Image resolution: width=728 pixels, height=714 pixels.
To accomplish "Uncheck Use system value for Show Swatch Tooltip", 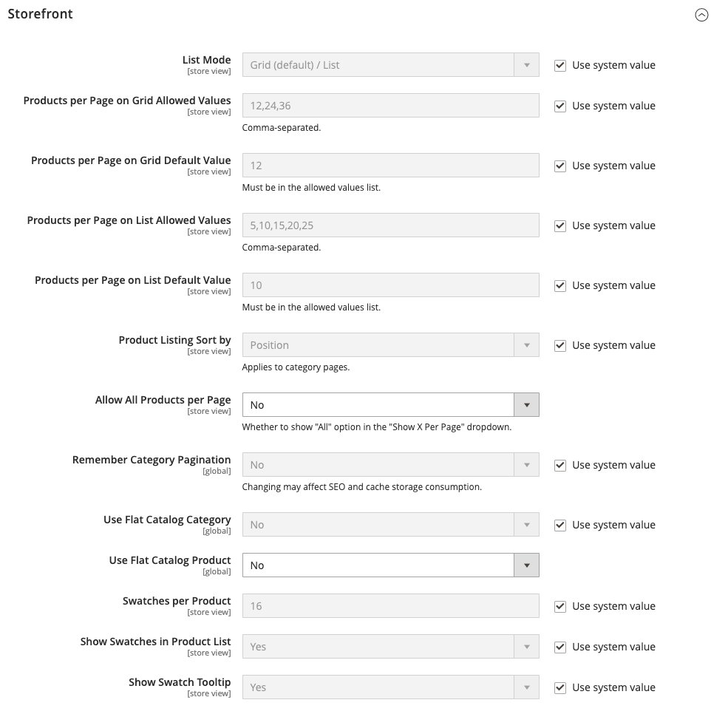I will (559, 687).
